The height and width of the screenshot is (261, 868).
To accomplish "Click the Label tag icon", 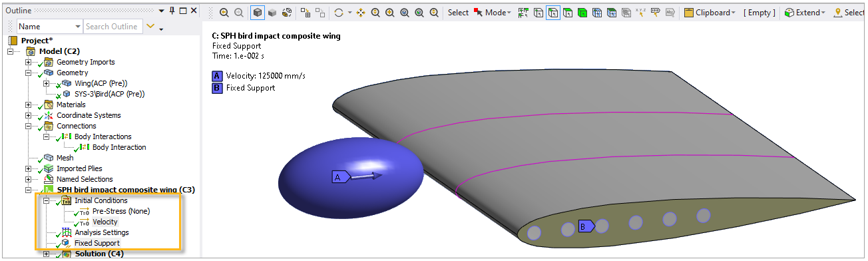I will tap(656, 13).
